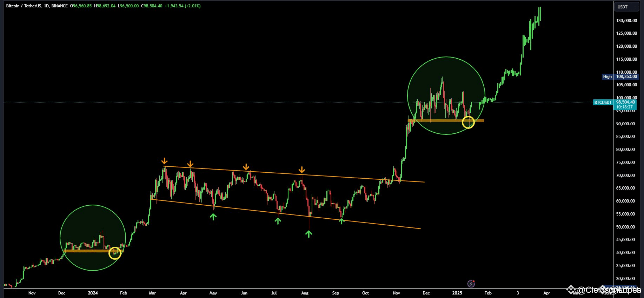Select the close value C98,504.40
Screen dimensions: 644x298
click(152, 6)
